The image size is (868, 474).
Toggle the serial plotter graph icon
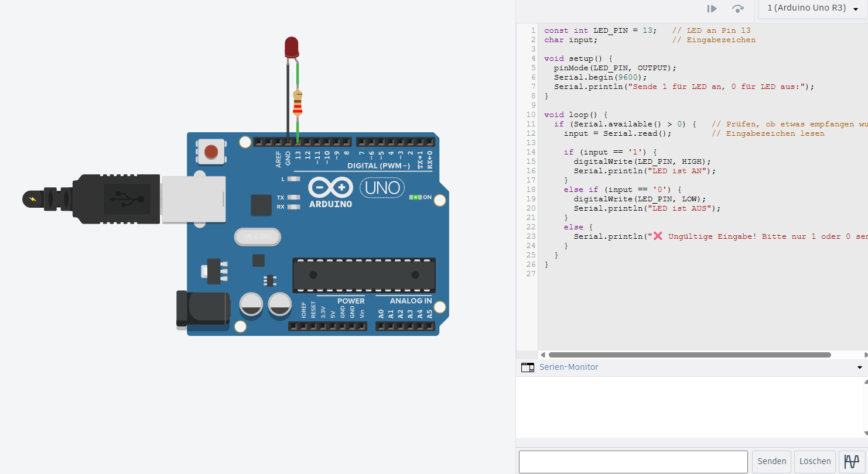(x=852, y=461)
